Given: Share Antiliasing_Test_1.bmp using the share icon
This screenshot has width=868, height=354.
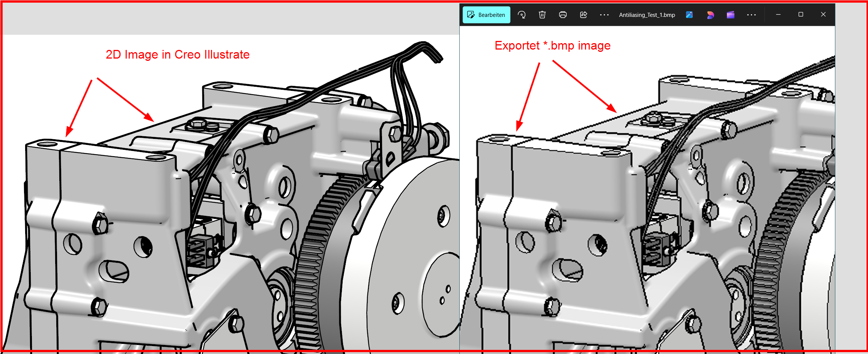Looking at the screenshot, I should pyautogui.click(x=584, y=15).
